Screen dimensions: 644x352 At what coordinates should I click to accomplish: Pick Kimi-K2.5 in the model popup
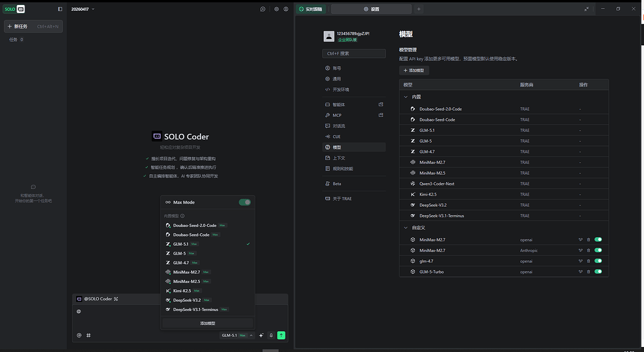(x=208, y=291)
